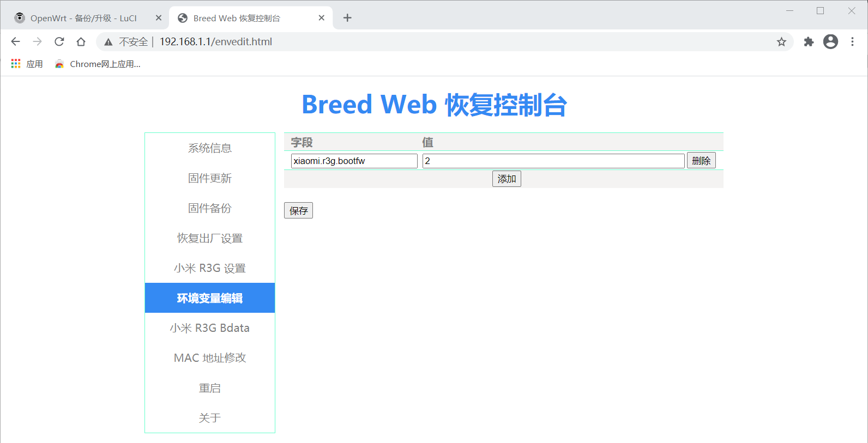Click the 字段 column header
This screenshot has height=443, width=868.
click(302, 142)
